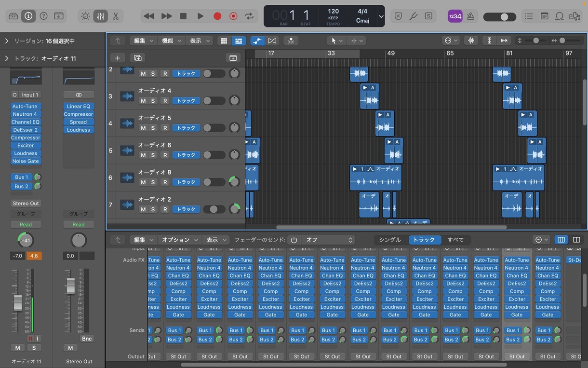The image size is (588, 368).
Task: Open the Note Pads icon
Action: tap(544, 16)
